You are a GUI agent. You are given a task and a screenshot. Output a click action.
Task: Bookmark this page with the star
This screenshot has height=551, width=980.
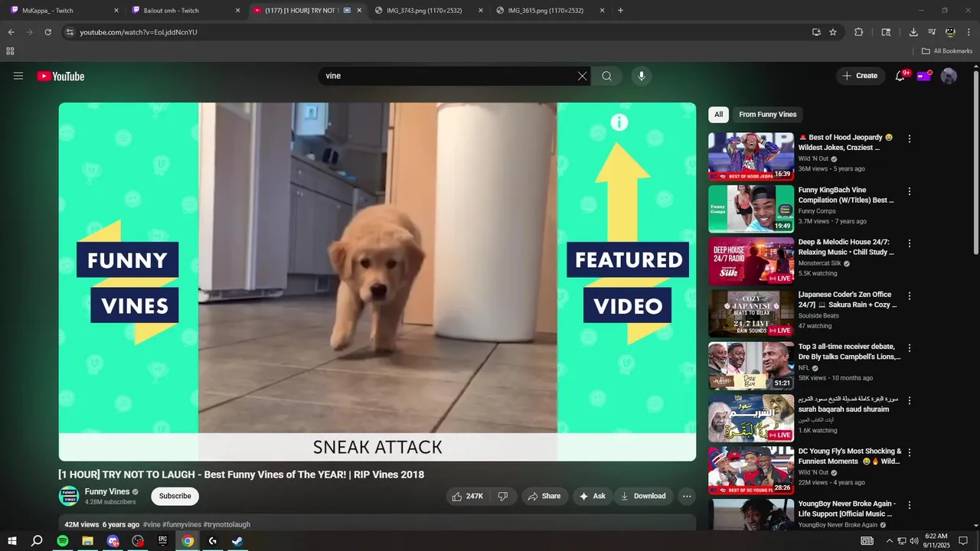(833, 32)
